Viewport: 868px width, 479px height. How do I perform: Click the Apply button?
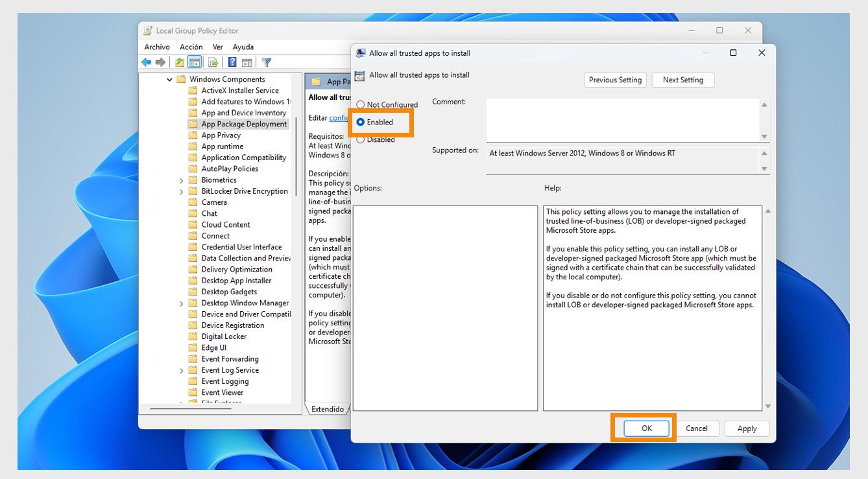pyautogui.click(x=747, y=428)
